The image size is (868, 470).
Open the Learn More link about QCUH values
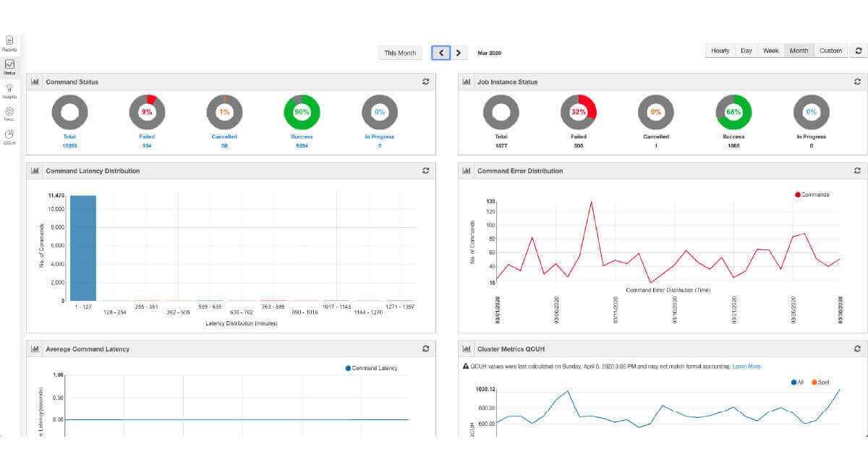(x=749, y=367)
